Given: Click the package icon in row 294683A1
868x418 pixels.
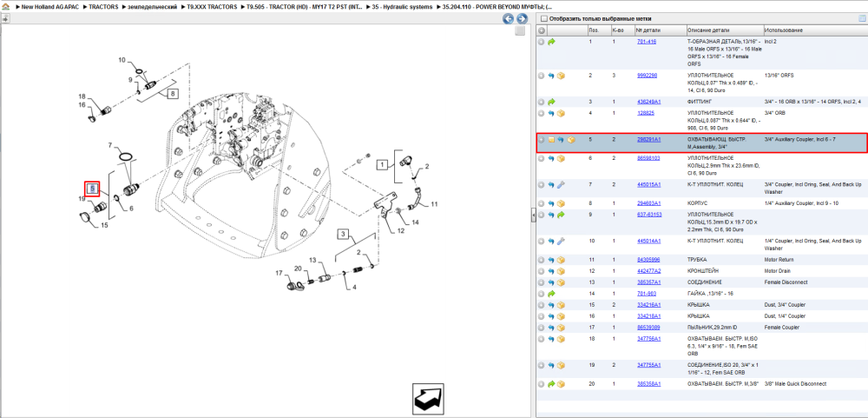Looking at the screenshot, I should tap(561, 203).
